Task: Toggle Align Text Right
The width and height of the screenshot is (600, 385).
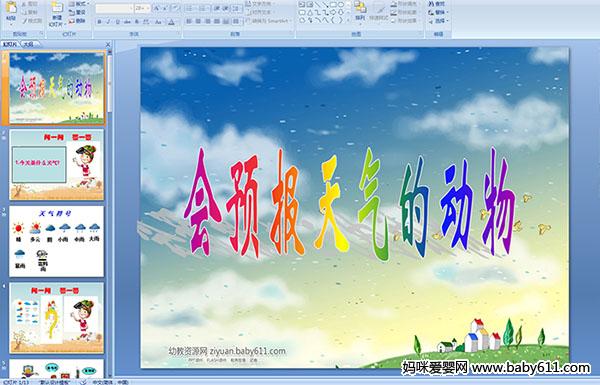Action: (x=207, y=21)
